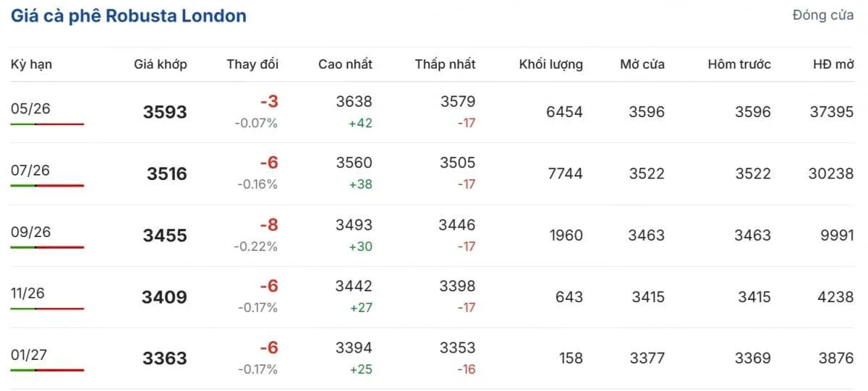Click the volume value 7744
This screenshot has height=391, width=868.
point(565,173)
